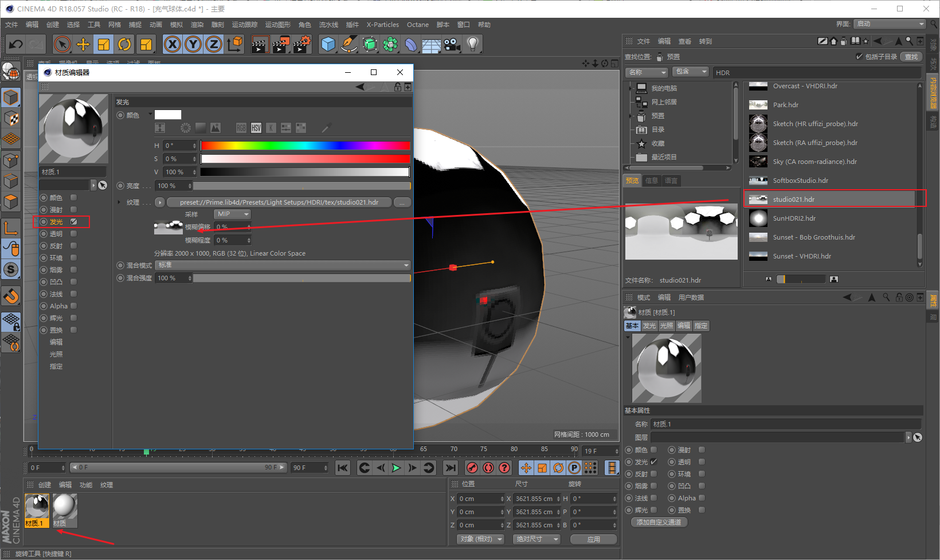940x560 pixels.
Task: Open the 文件 menu in main menu bar
Action: click(11, 25)
